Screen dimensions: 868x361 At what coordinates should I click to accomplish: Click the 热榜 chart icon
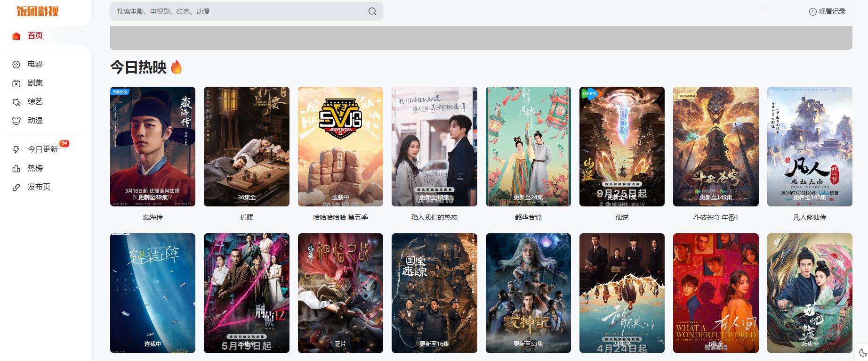(x=16, y=168)
